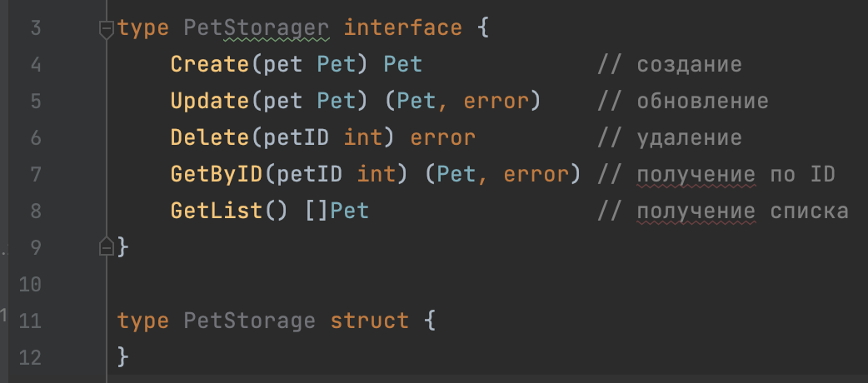The image size is (868, 383).
Task: Click the fold end marker at line 9
Action: 106,246
